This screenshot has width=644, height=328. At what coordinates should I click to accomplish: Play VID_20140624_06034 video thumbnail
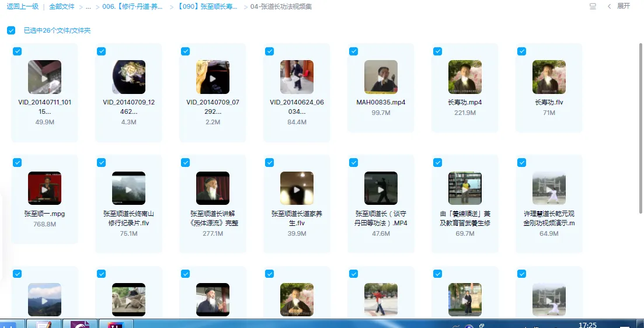pos(297,77)
